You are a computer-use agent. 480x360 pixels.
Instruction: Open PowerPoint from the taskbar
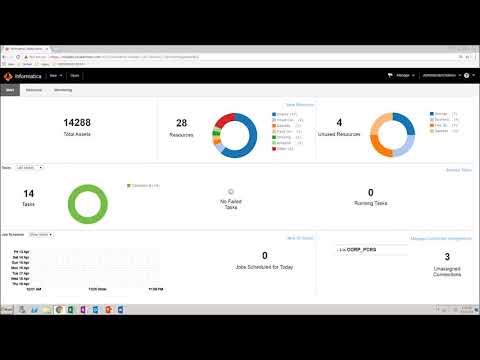(108, 310)
